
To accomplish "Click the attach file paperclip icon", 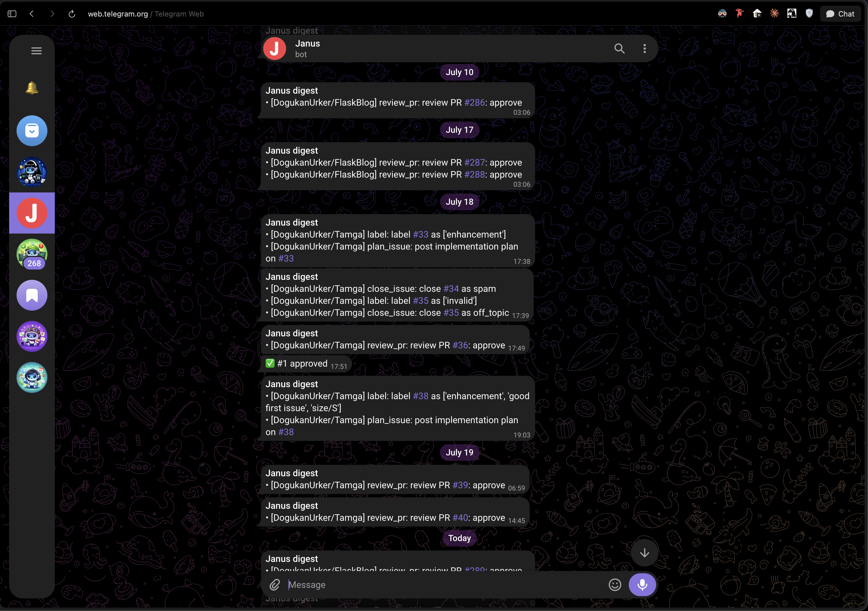I will 275,584.
